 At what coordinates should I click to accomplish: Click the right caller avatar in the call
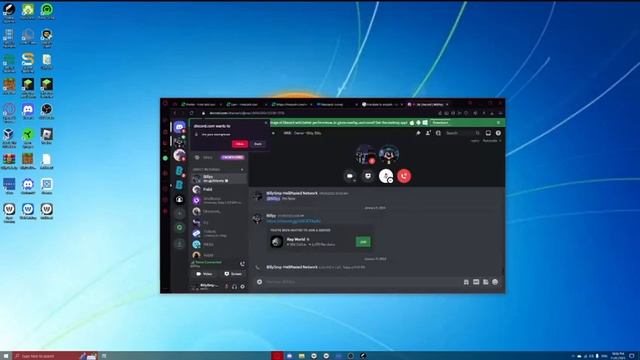click(389, 155)
